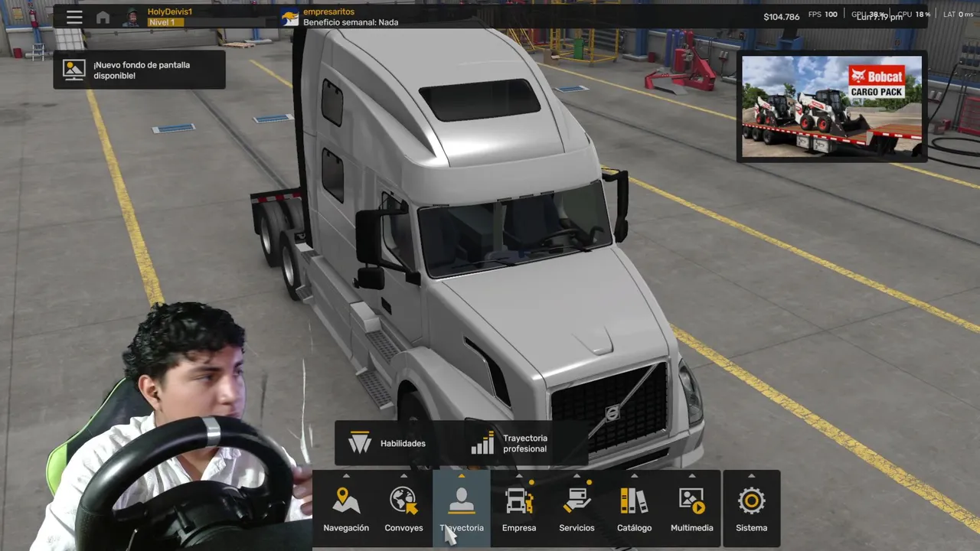Screen dimensions: 980x551
Task: Select the Trayectoria person icon
Action: pyautogui.click(x=462, y=501)
